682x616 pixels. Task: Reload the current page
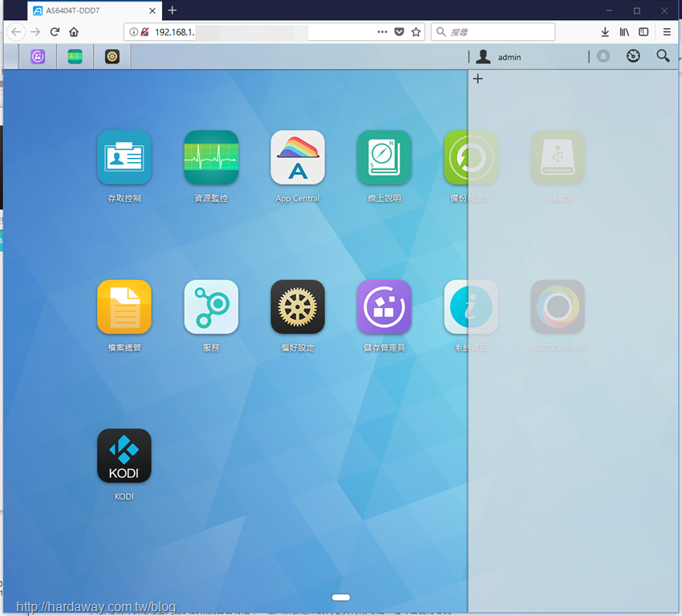click(55, 32)
